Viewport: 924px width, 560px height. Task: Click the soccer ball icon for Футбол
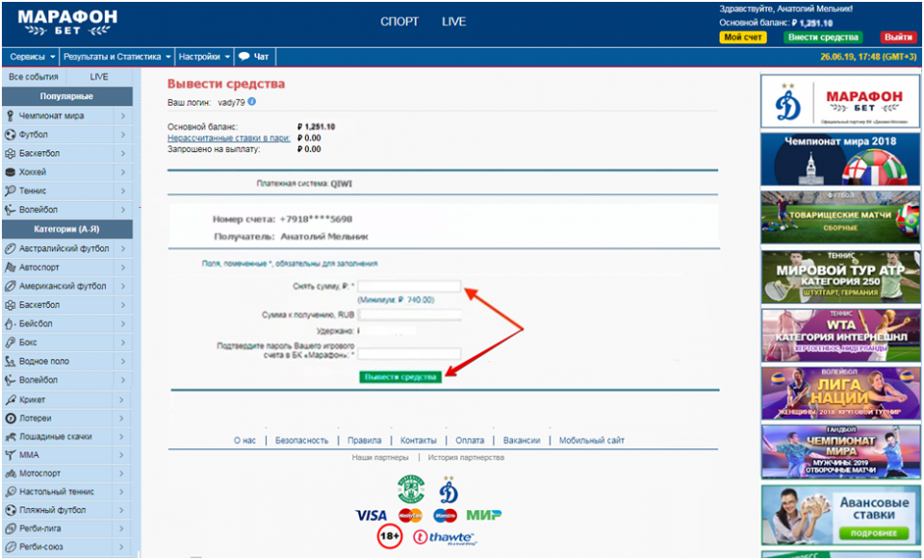pos(10,135)
